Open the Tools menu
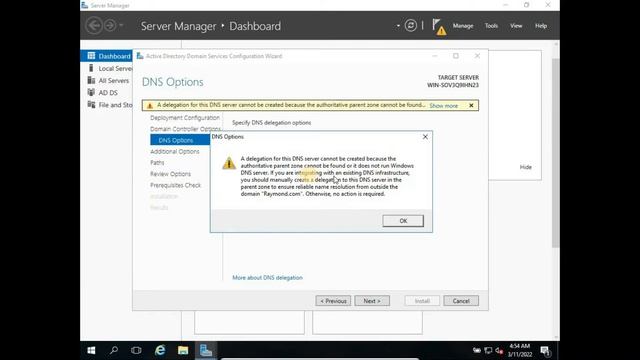The image size is (640, 360). (x=491, y=26)
